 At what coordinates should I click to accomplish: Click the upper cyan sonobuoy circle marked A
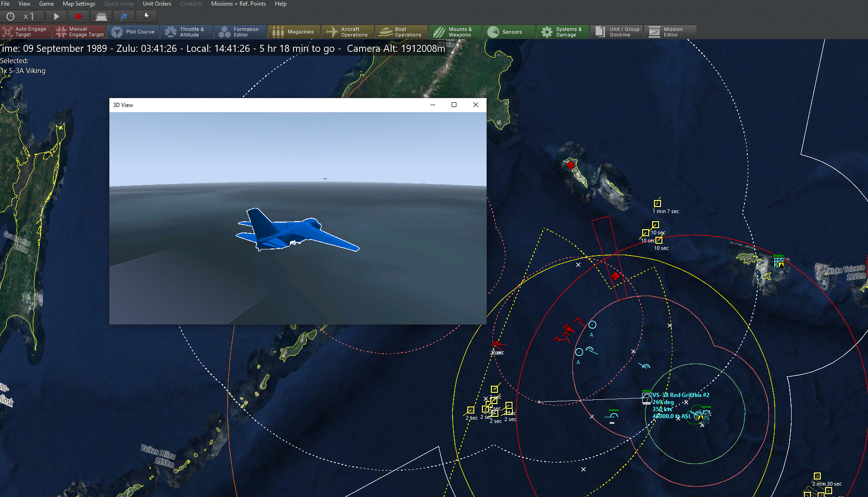[592, 325]
